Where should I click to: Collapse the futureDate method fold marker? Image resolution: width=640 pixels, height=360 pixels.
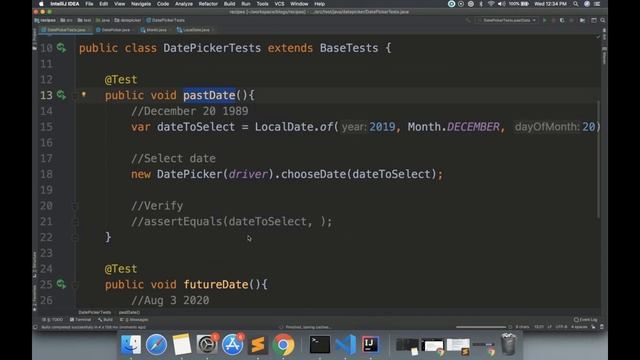pyautogui.click(x=75, y=285)
